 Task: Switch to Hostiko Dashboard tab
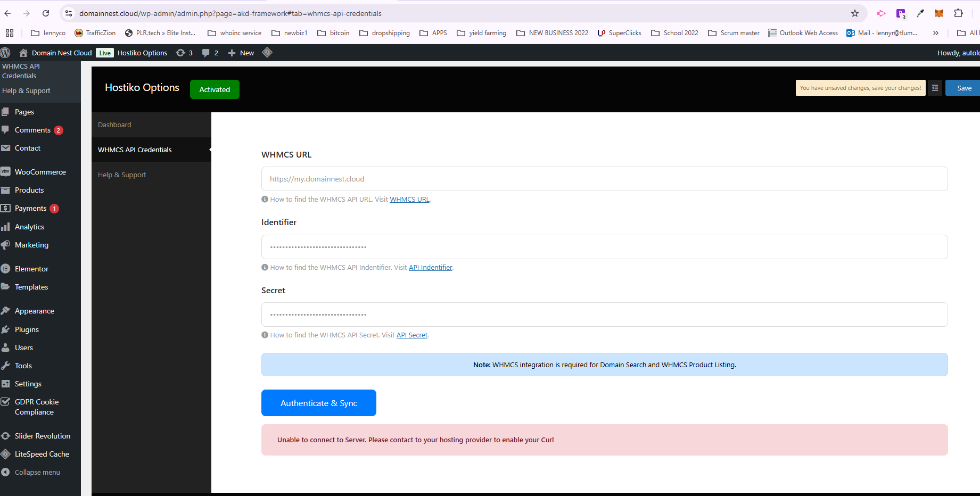[151, 125]
